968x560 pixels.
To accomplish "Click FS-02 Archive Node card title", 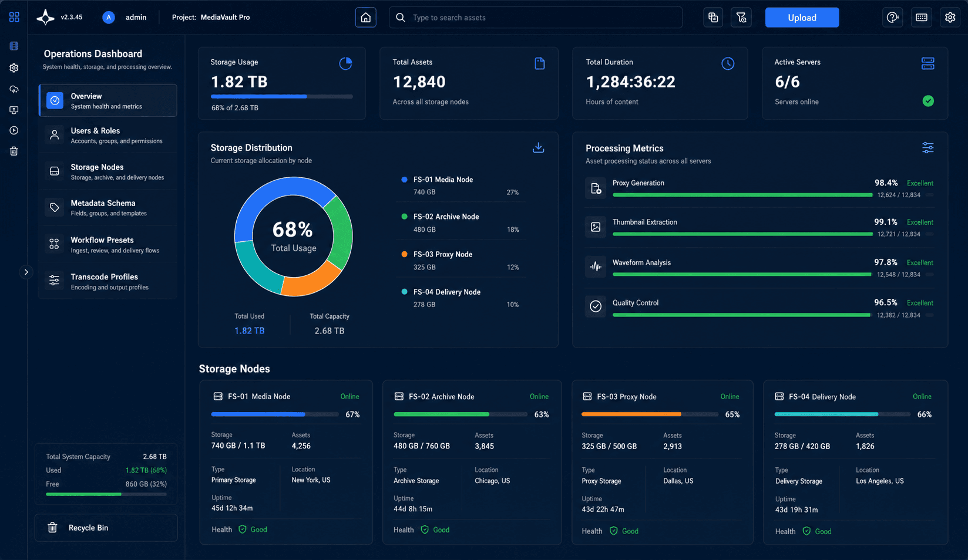I will click(x=441, y=397).
